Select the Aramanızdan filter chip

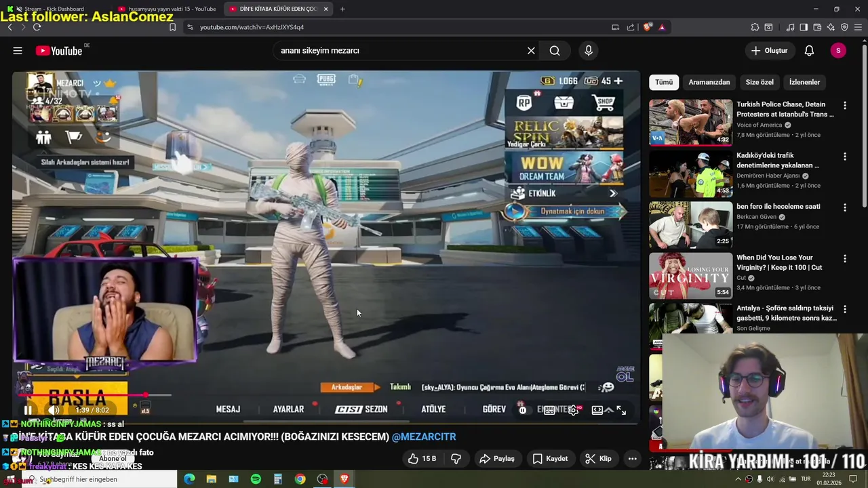click(x=709, y=82)
